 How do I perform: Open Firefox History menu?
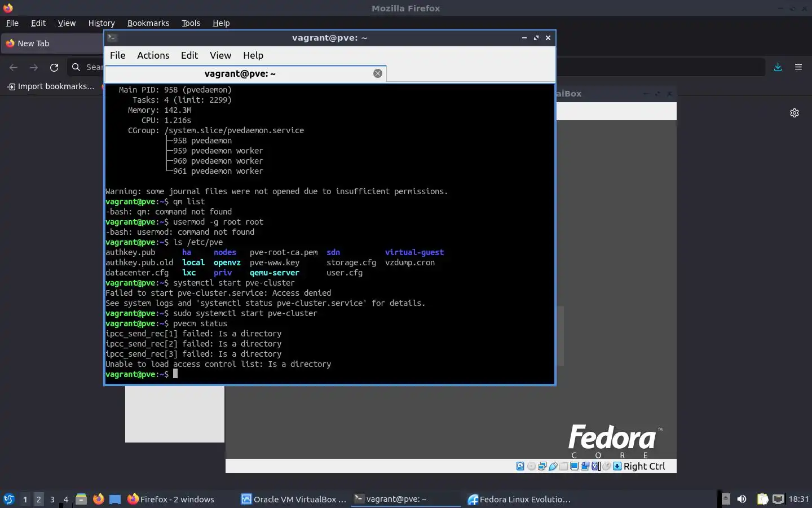click(101, 23)
